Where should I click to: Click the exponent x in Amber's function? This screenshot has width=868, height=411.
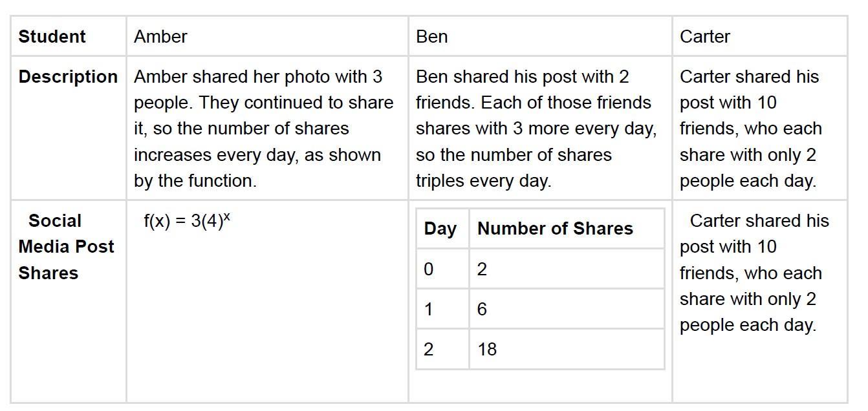(227, 217)
